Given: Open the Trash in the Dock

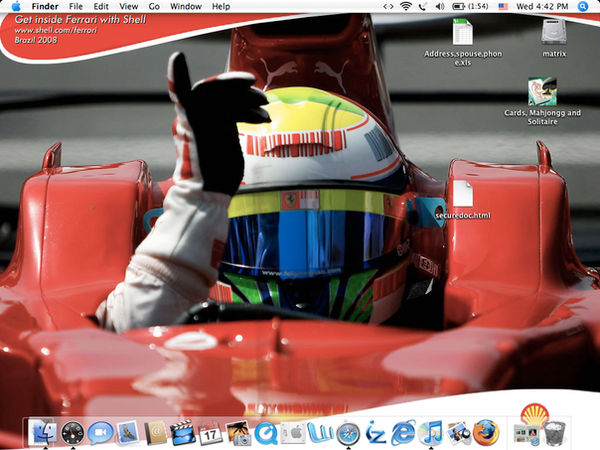Looking at the screenshot, I should [554, 433].
